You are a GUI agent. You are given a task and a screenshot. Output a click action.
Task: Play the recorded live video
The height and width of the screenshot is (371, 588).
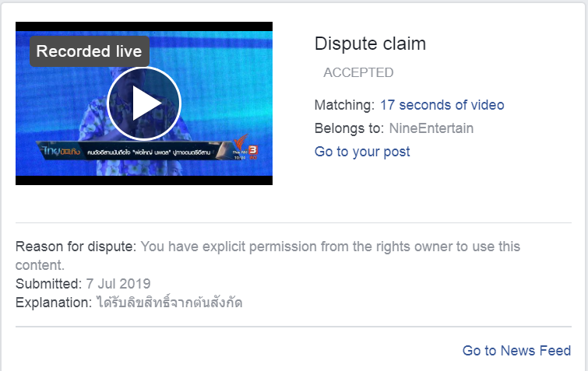[x=144, y=103]
